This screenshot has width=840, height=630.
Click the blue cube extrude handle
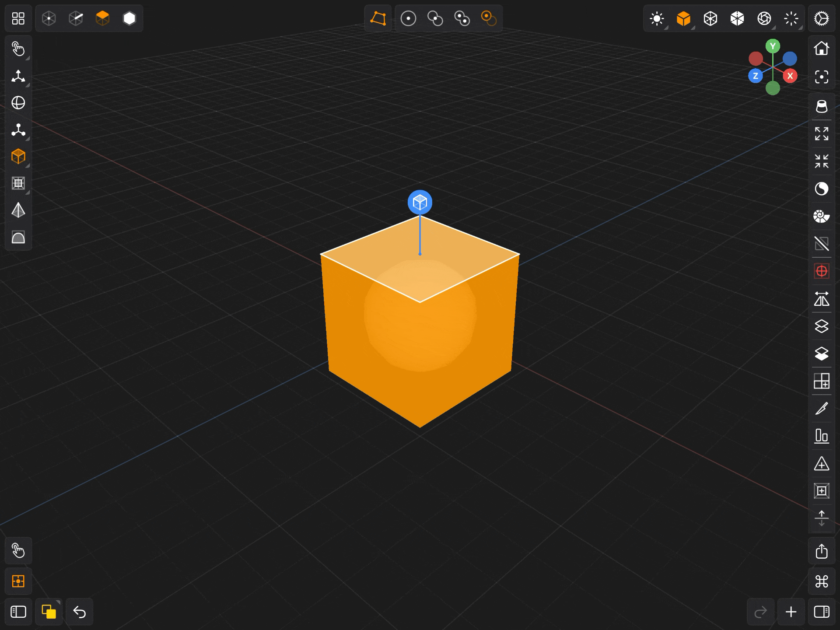(420, 202)
